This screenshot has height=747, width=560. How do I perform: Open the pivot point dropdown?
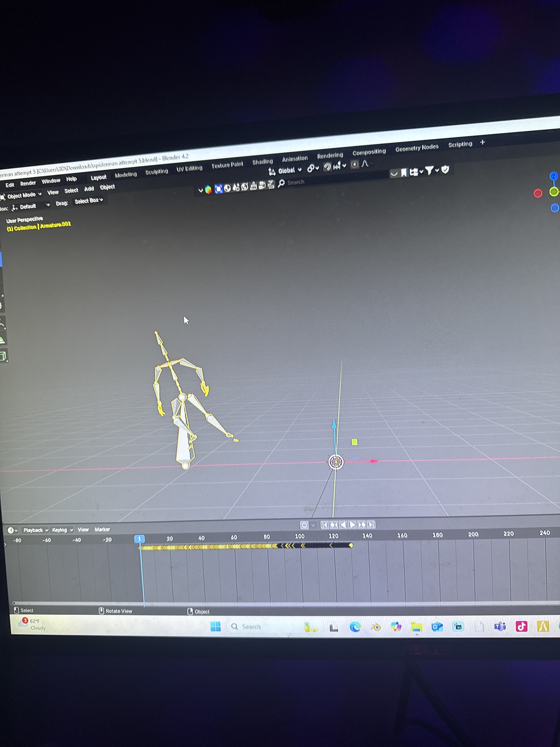pyautogui.click(x=312, y=168)
